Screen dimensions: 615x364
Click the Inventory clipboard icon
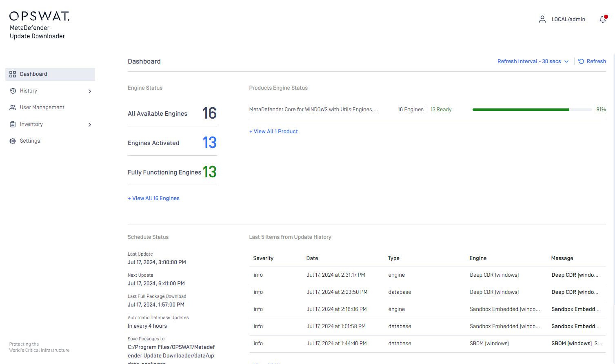pyautogui.click(x=13, y=124)
